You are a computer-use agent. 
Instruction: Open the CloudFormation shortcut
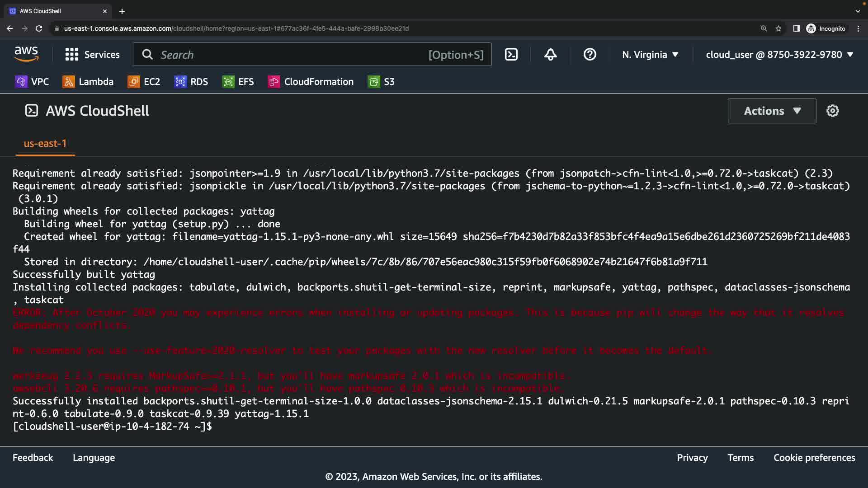[311, 82]
